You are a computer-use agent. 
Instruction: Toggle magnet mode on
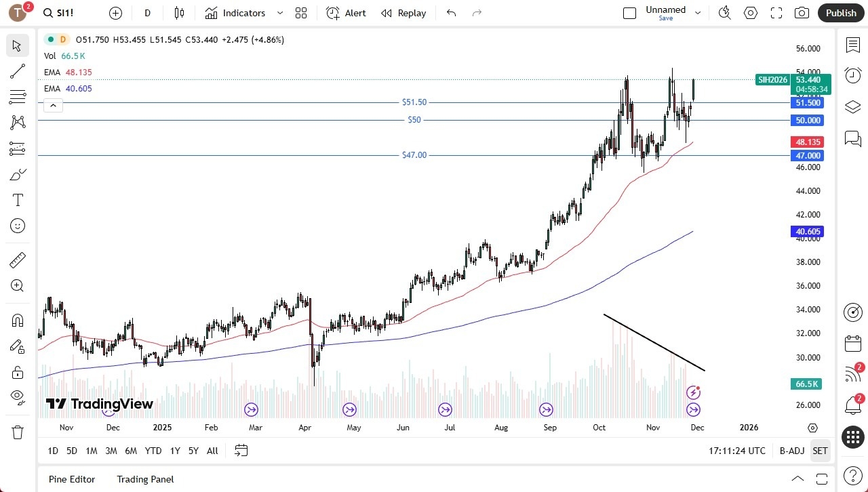click(x=17, y=320)
